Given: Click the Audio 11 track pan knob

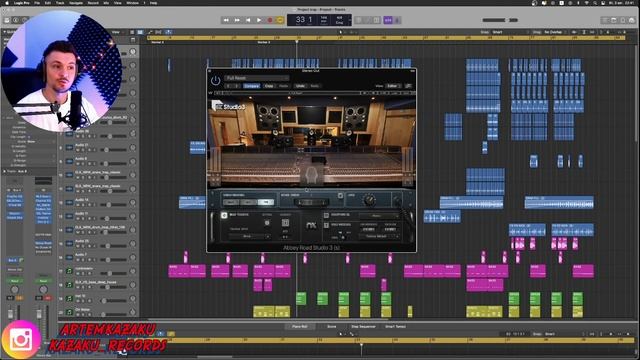Looking at the screenshot, I should tap(133, 216).
